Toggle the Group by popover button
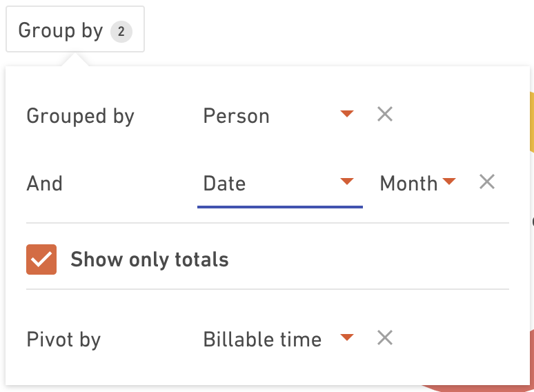 click(75, 29)
